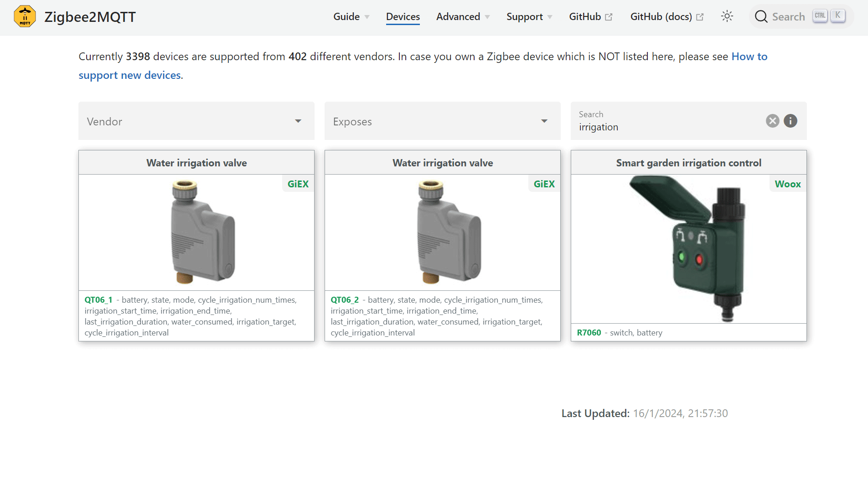Expand the Support menu
868x485 pixels.
pyautogui.click(x=529, y=17)
